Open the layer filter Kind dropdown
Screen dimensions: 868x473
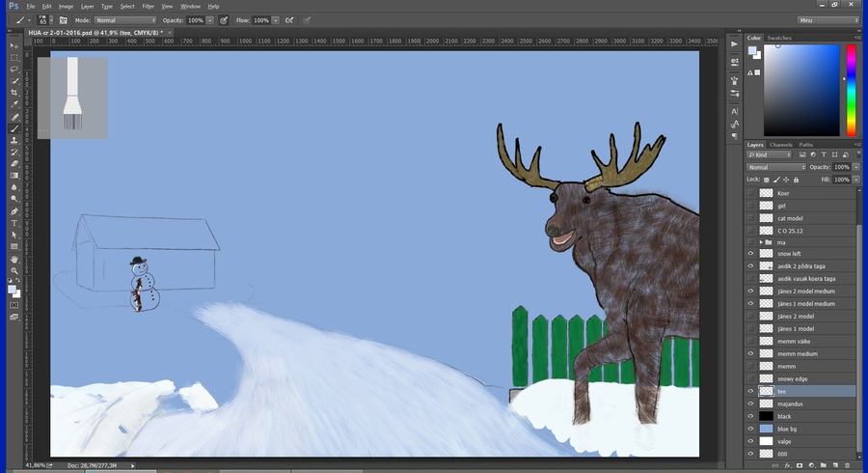770,155
